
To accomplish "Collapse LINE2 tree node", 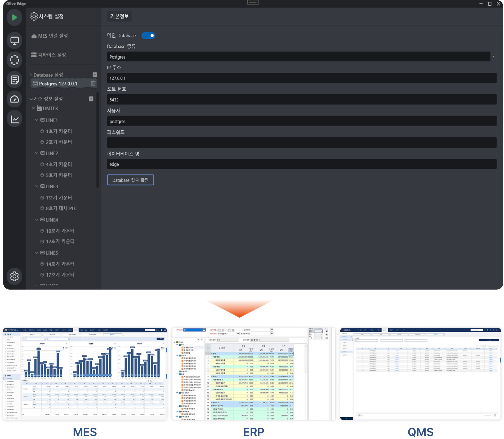I will tap(37, 153).
